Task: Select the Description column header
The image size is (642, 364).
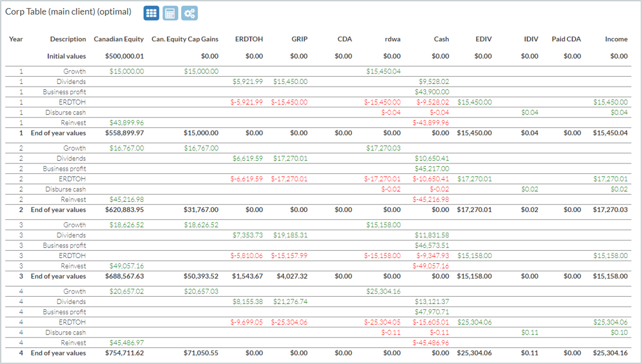Action: click(68, 39)
